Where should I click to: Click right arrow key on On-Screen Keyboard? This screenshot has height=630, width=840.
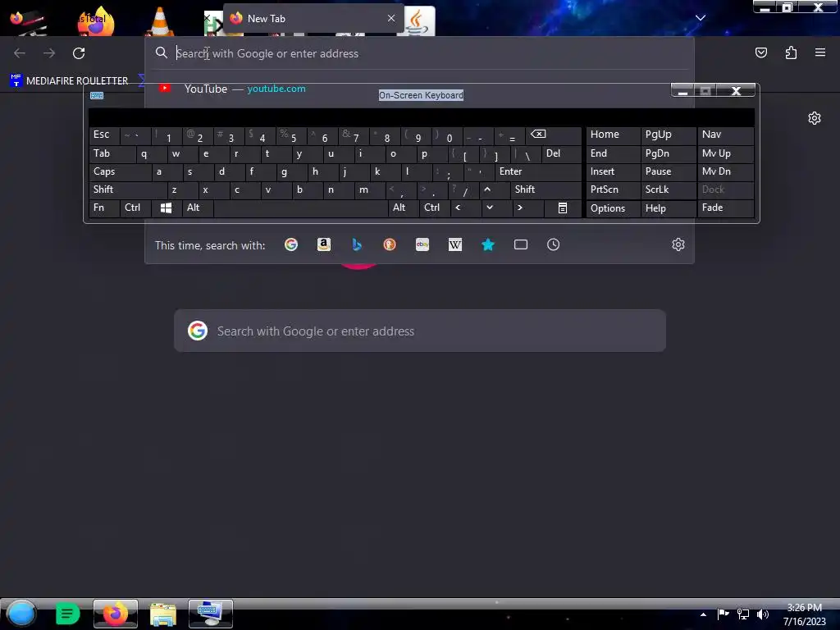pyautogui.click(x=527, y=208)
